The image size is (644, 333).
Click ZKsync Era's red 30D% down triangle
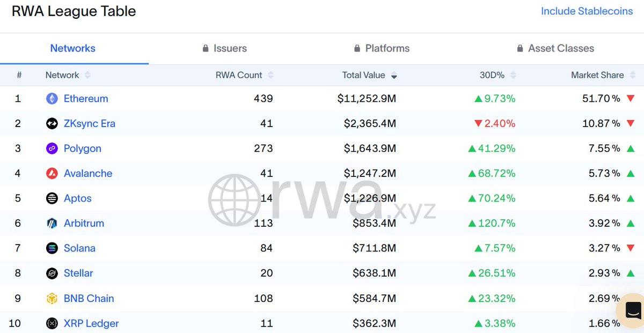[478, 124]
